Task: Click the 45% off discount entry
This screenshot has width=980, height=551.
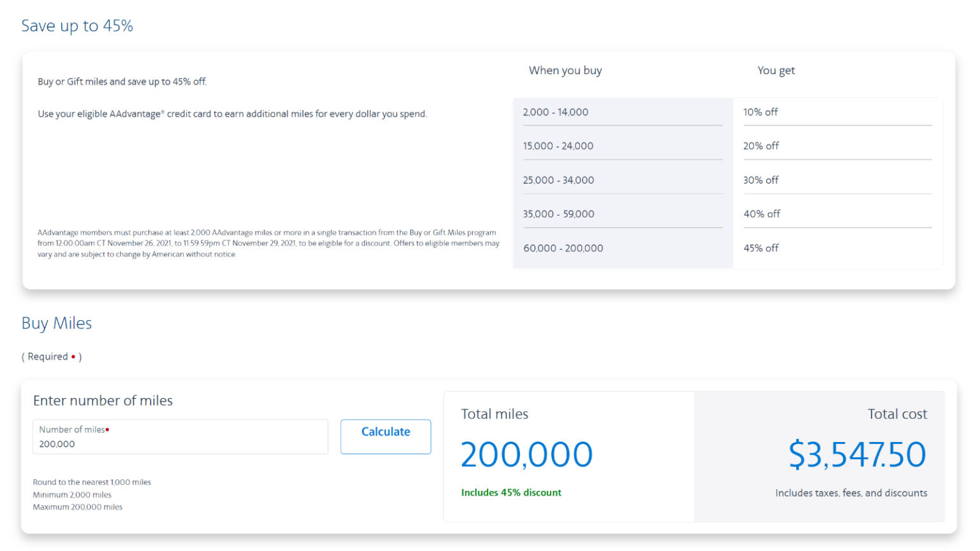Action: 761,248
